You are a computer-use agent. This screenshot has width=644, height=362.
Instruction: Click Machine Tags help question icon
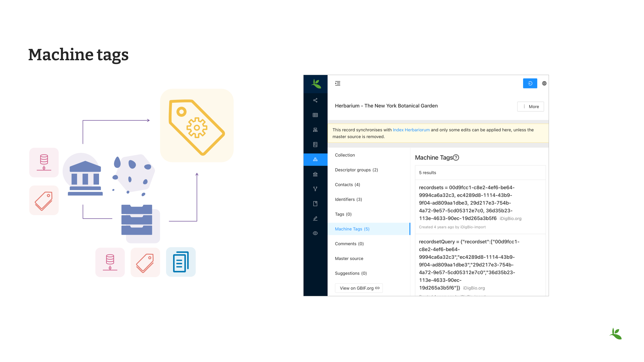(x=456, y=158)
